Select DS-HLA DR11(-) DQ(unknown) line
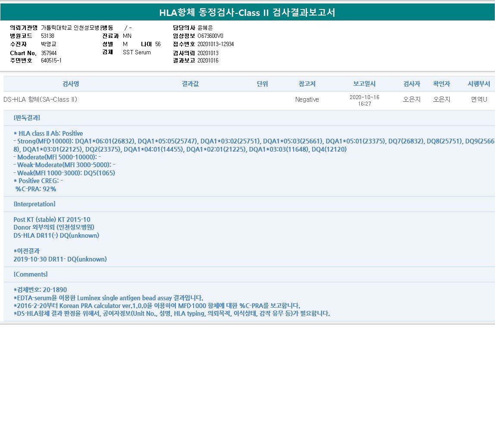The image size is (495, 448). [56, 235]
